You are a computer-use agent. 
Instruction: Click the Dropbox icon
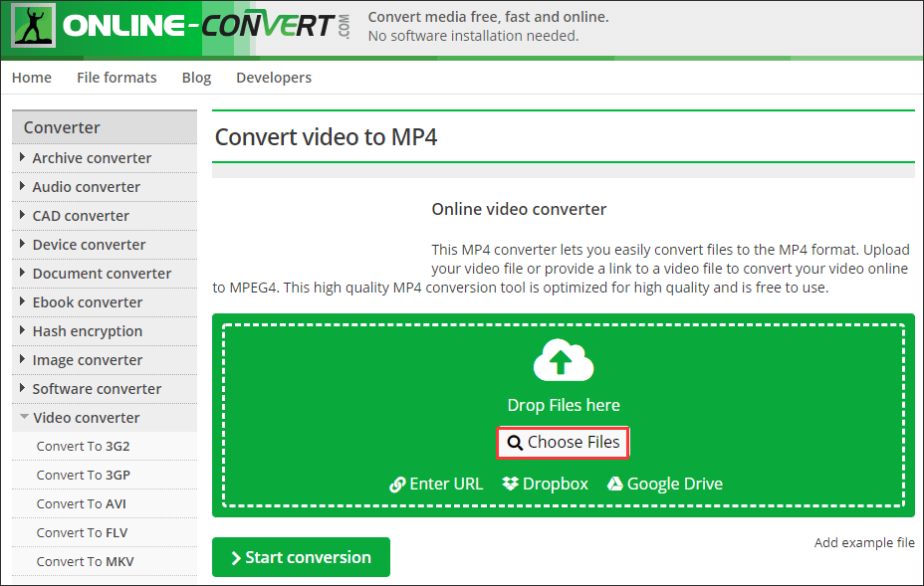coord(510,484)
